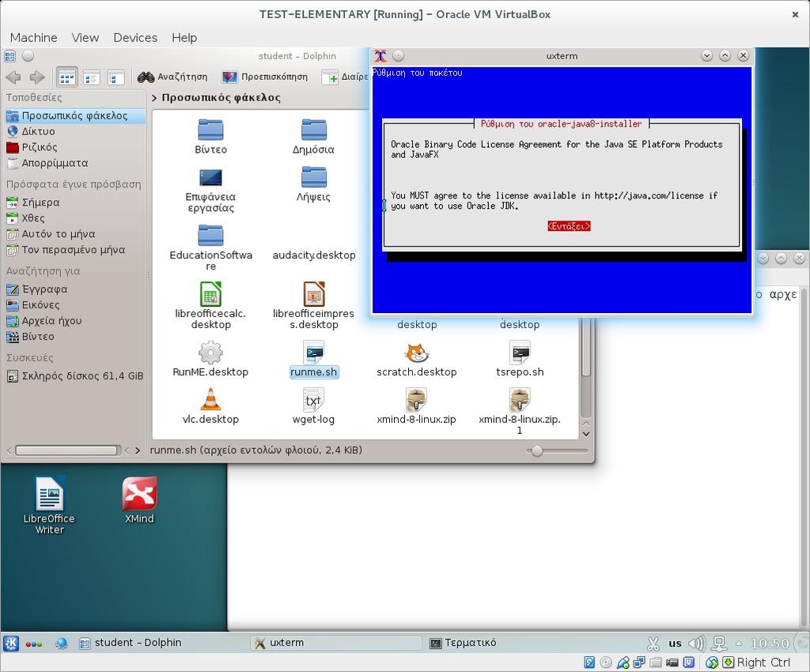Select the runme.sh script file
This screenshot has width=810, height=672.
[313, 360]
